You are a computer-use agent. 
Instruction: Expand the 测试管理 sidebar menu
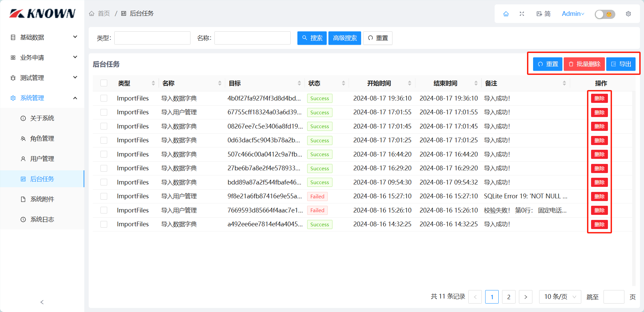coord(42,78)
